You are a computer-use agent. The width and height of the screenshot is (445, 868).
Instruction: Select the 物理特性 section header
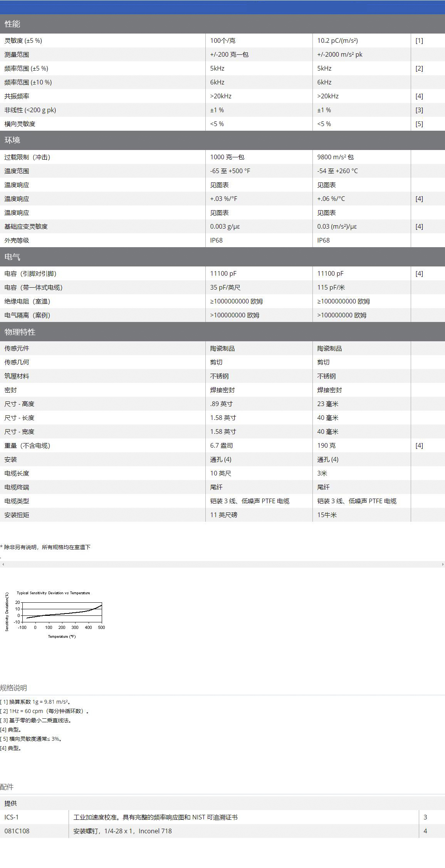[x=222, y=332]
